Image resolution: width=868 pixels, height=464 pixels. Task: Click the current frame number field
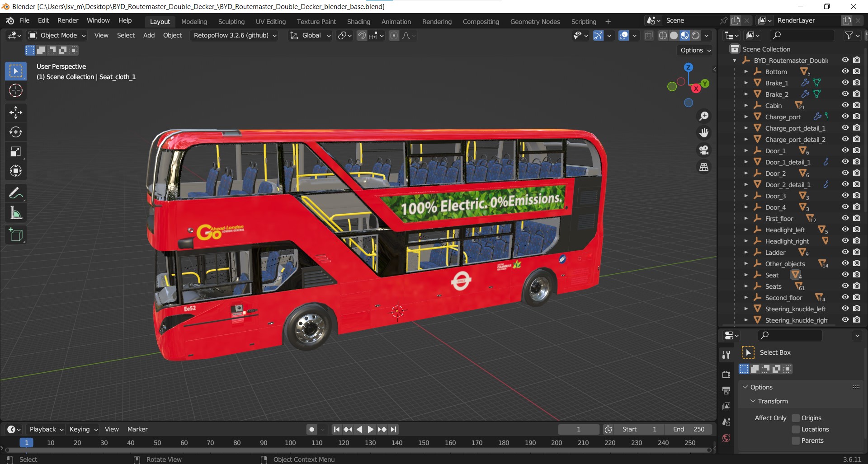(x=579, y=429)
